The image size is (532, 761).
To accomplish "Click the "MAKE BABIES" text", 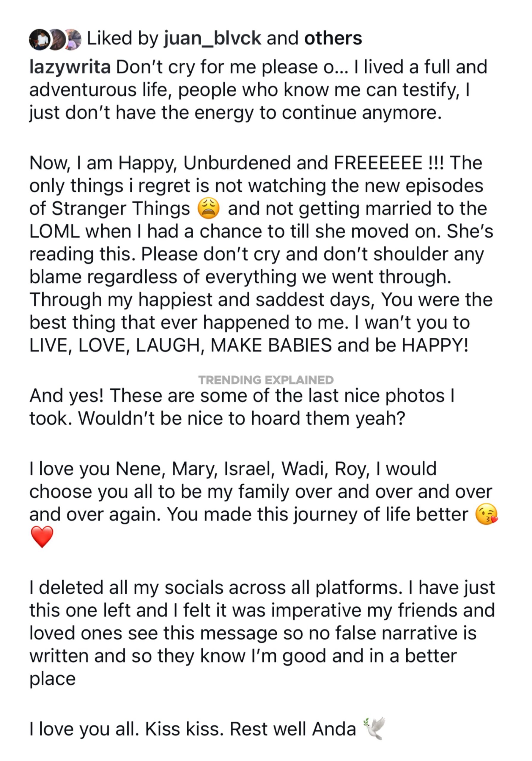I will (x=271, y=345).
